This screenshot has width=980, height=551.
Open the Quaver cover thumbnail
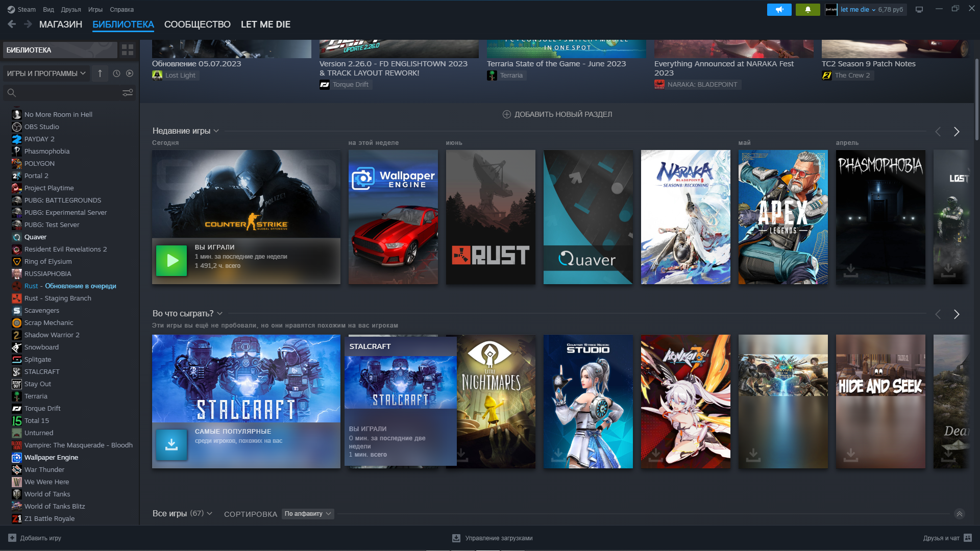pos(588,217)
